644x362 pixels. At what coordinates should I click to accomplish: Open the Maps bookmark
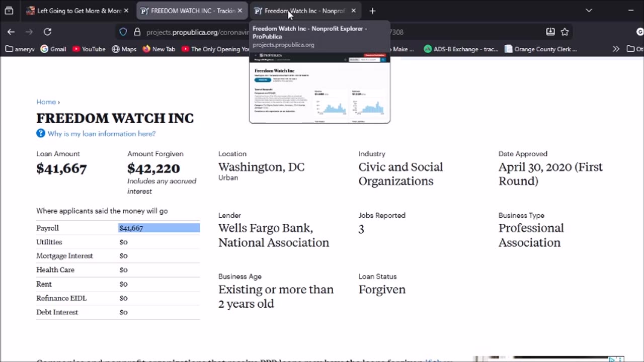(x=124, y=49)
